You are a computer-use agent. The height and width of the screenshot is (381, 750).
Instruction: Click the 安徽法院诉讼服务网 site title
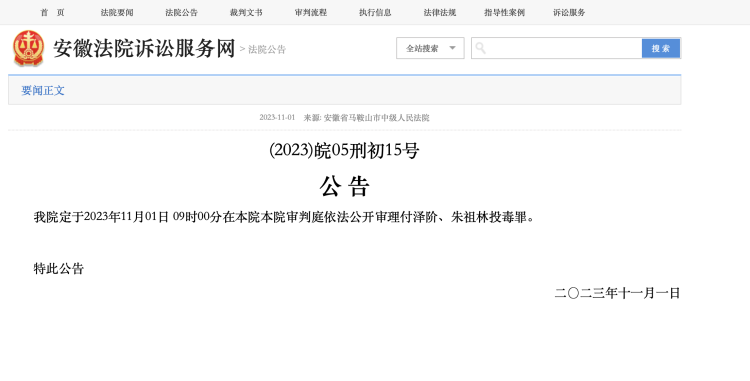coord(144,49)
